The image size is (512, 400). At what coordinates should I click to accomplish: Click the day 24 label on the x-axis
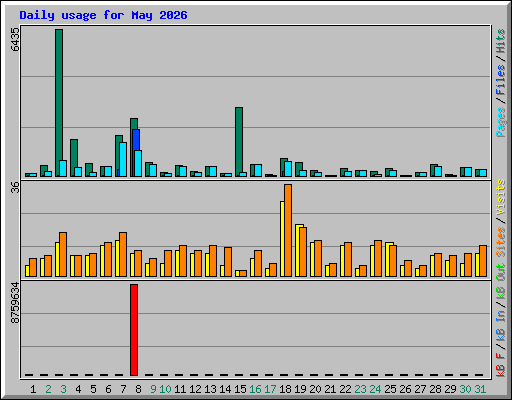[x=375, y=389]
